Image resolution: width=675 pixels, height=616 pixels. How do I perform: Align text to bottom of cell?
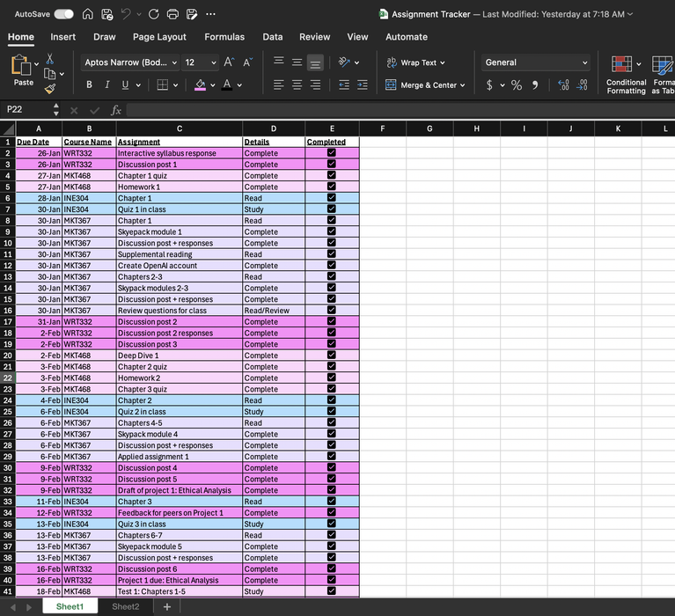[x=315, y=63]
